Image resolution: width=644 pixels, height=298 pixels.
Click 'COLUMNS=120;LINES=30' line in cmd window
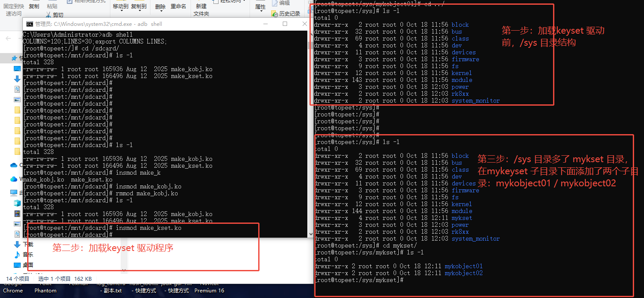pyautogui.click(x=95, y=41)
